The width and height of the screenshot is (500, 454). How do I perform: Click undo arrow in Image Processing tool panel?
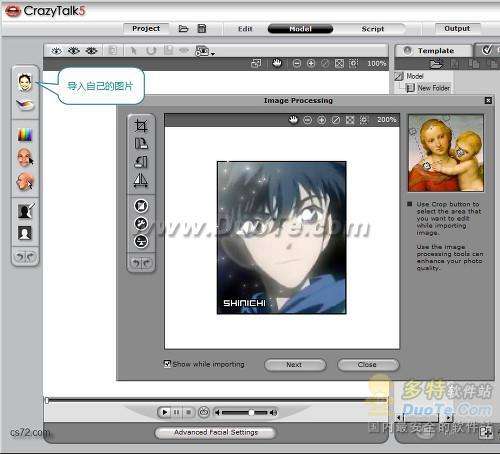[x=136, y=263]
